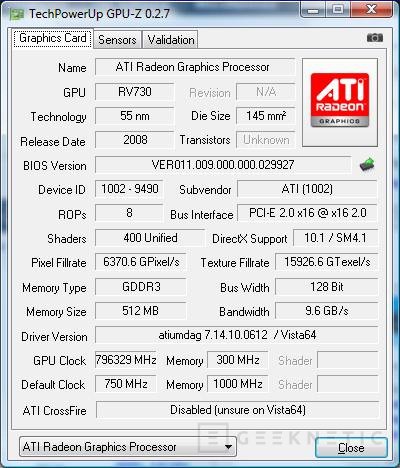
Task: Click the Bus Interface field PCI-E 2.0
Action: [x=307, y=213]
